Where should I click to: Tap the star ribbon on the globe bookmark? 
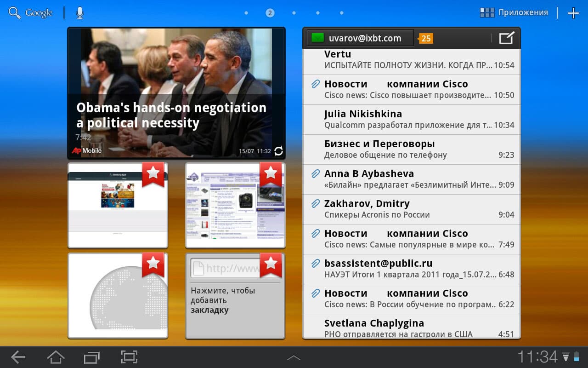153,264
